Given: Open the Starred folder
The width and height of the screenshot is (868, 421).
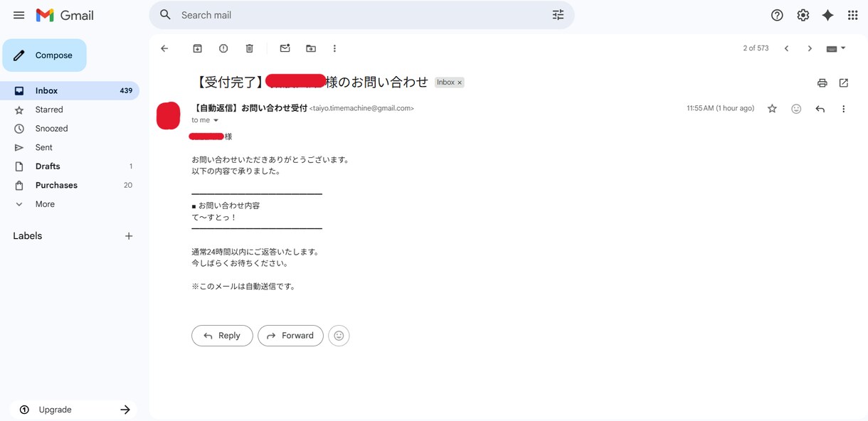Looking at the screenshot, I should [x=70, y=110].
